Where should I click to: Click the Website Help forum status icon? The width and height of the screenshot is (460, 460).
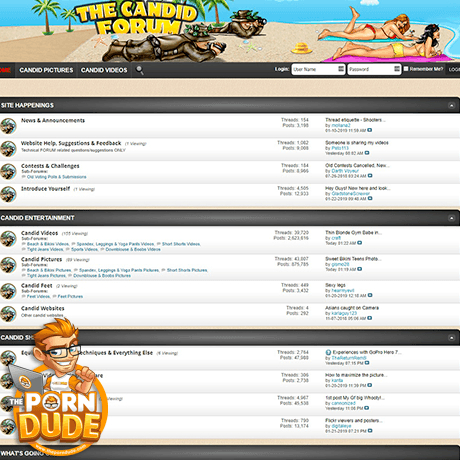click(8, 149)
